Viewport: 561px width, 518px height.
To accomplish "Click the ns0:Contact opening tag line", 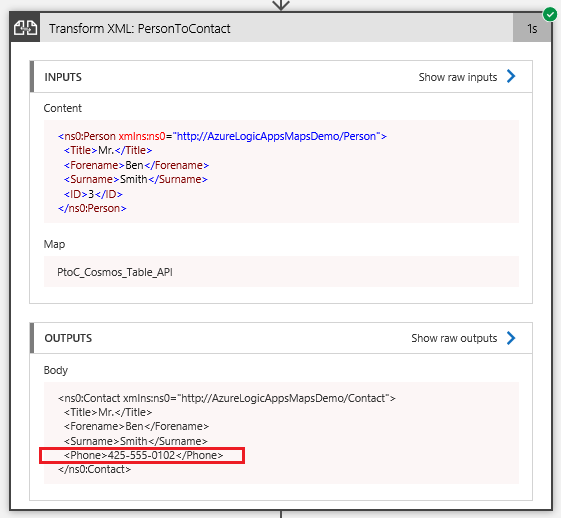I will [227, 398].
